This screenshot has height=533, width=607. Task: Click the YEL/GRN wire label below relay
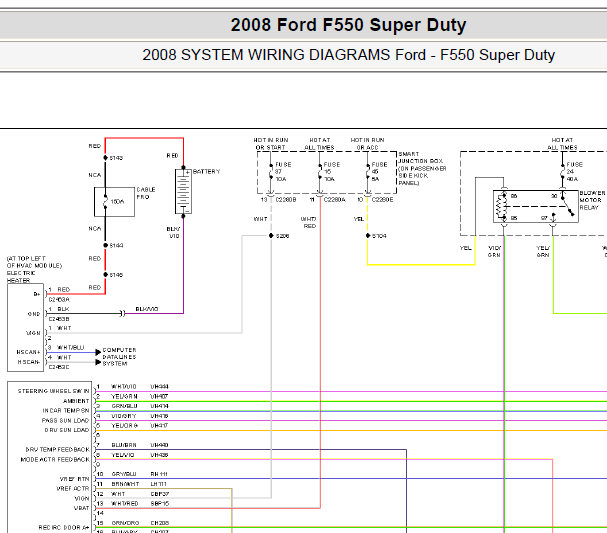543,252
